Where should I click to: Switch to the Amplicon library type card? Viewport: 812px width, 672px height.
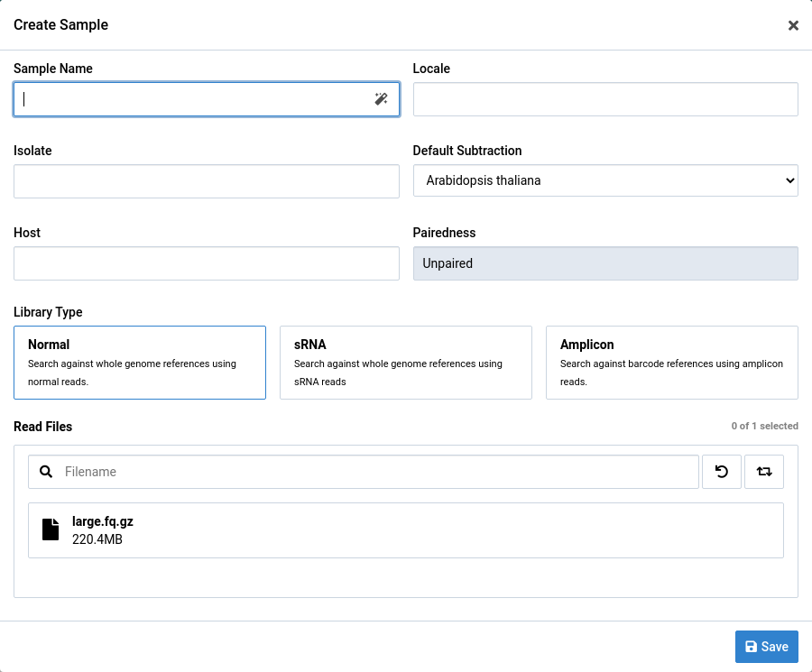671,362
